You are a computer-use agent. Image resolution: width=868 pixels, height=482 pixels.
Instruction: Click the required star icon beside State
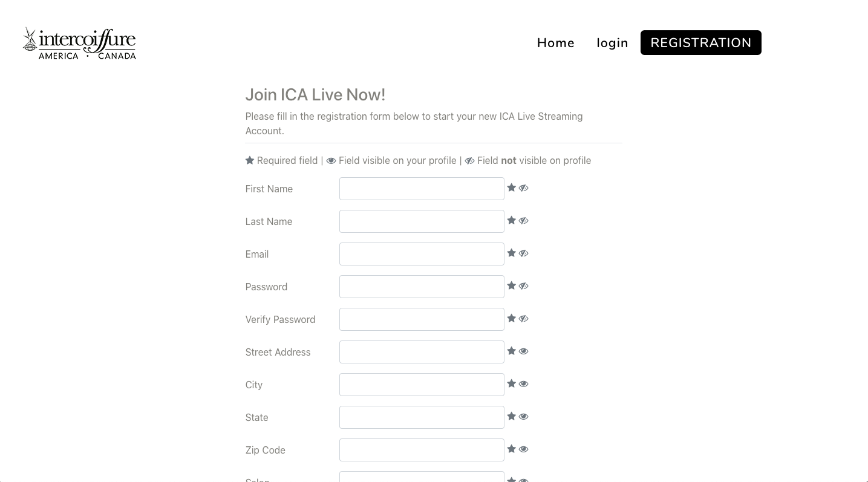click(511, 417)
